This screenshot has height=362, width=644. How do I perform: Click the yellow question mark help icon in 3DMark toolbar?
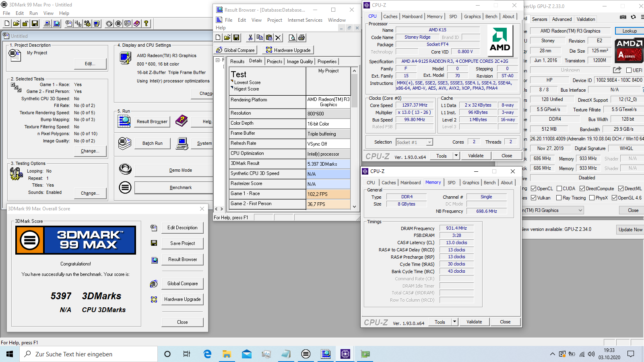pyautogui.click(x=146, y=24)
